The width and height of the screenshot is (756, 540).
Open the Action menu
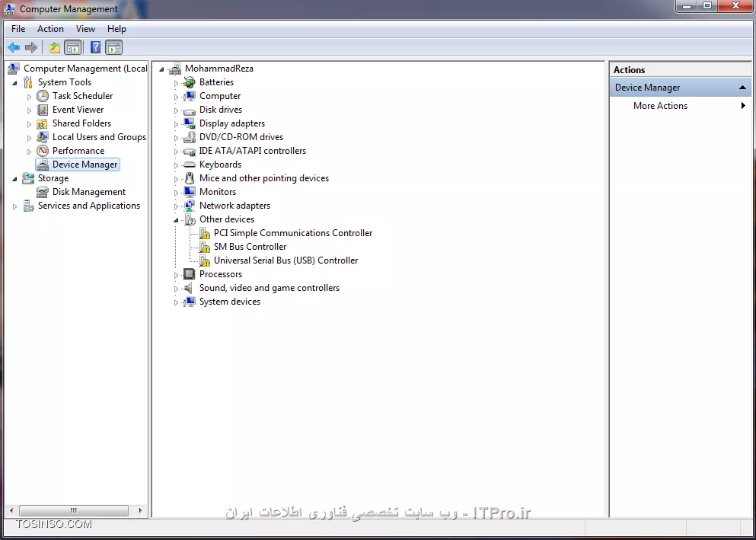[50, 29]
